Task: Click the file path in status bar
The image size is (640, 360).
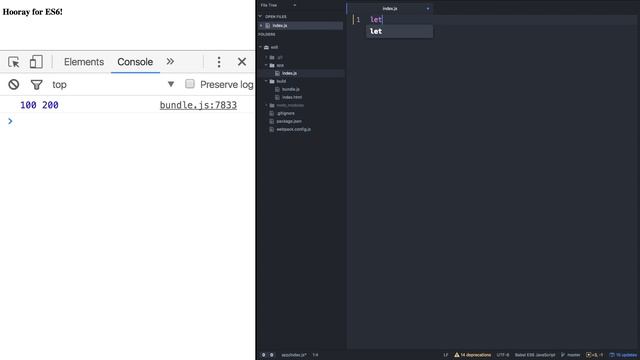Action: (x=293, y=355)
